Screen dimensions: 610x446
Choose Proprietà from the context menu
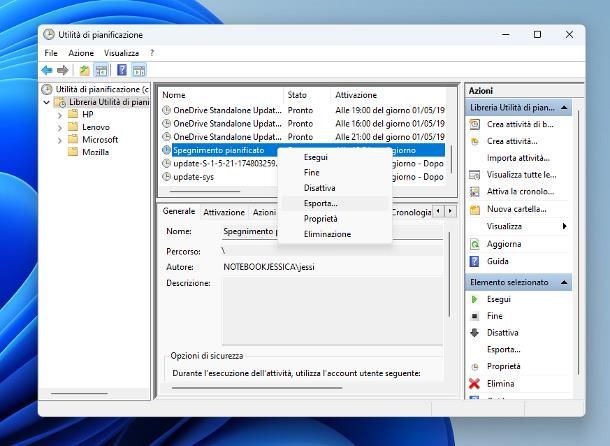[335, 219]
